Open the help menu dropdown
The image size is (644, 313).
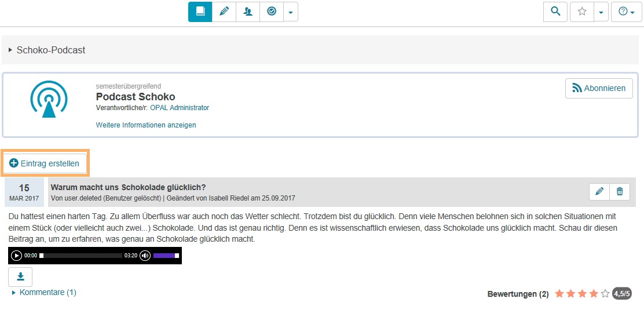click(627, 12)
